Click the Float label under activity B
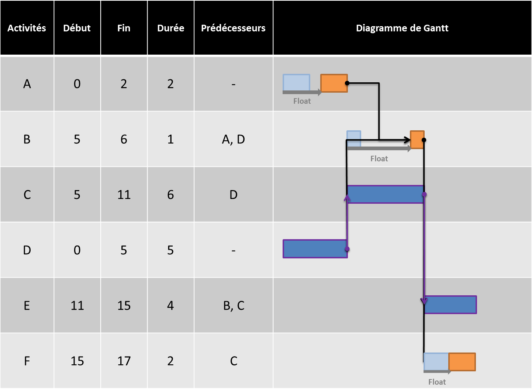Image resolution: width=532 pixels, height=392 pixels. tap(379, 159)
